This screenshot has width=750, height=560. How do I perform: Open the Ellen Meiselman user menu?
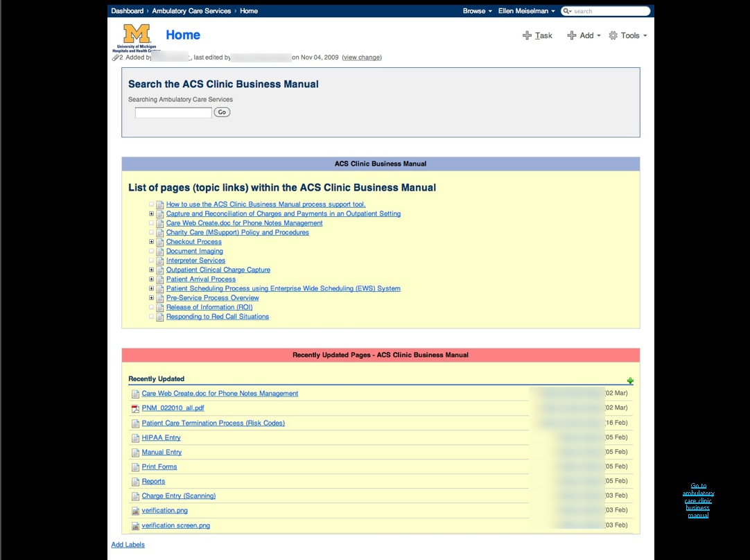point(526,11)
